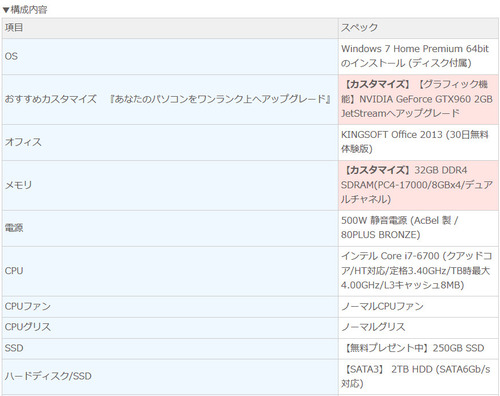Click the 500W 静音電源 spec cell
500x396 pixels.
point(418,228)
